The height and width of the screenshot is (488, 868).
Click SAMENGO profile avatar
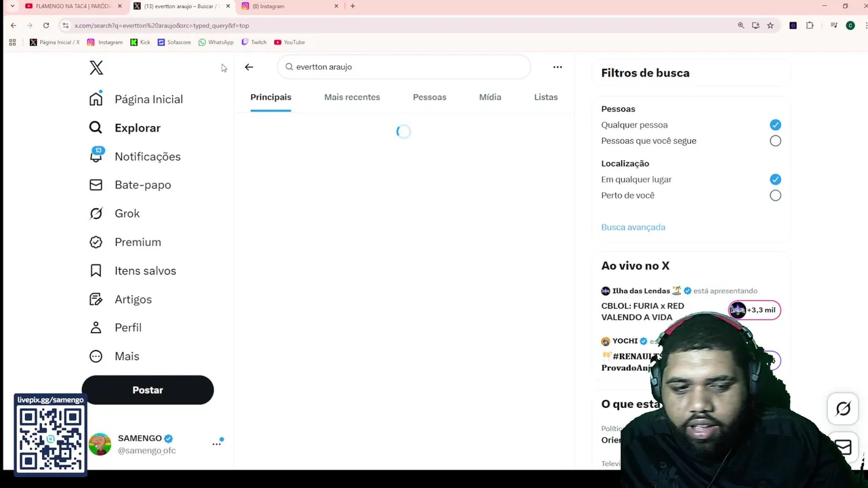[x=100, y=444]
